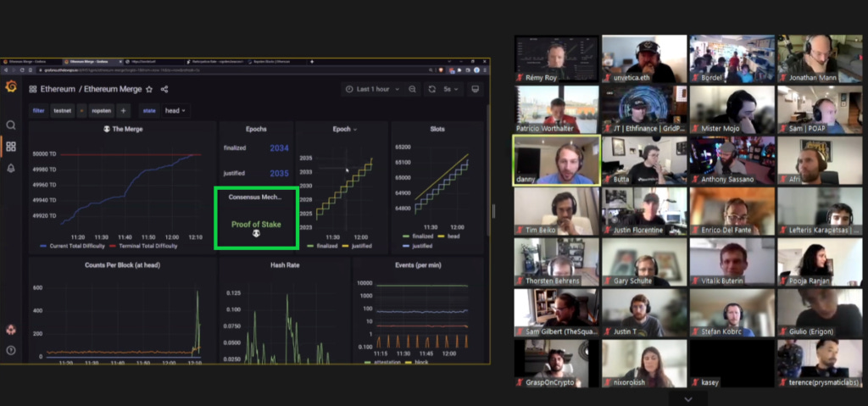Viewport: 868px width, 406px height.
Task: Open the 5s refresh interval dropdown
Action: (x=453, y=89)
